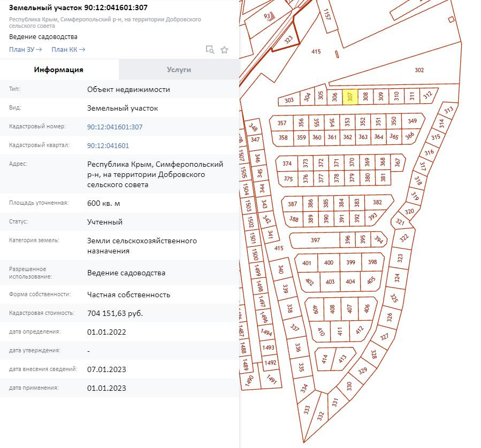The height and width of the screenshot is (448, 481).
Task: Open cadastral number link 90:12:041601:307
Action: tap(114, 127)
